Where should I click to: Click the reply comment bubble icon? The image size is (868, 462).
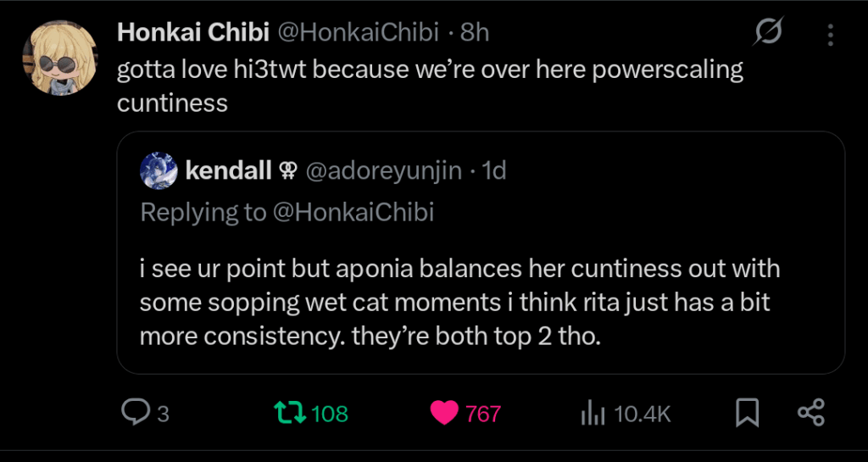[x=136, y=413]
